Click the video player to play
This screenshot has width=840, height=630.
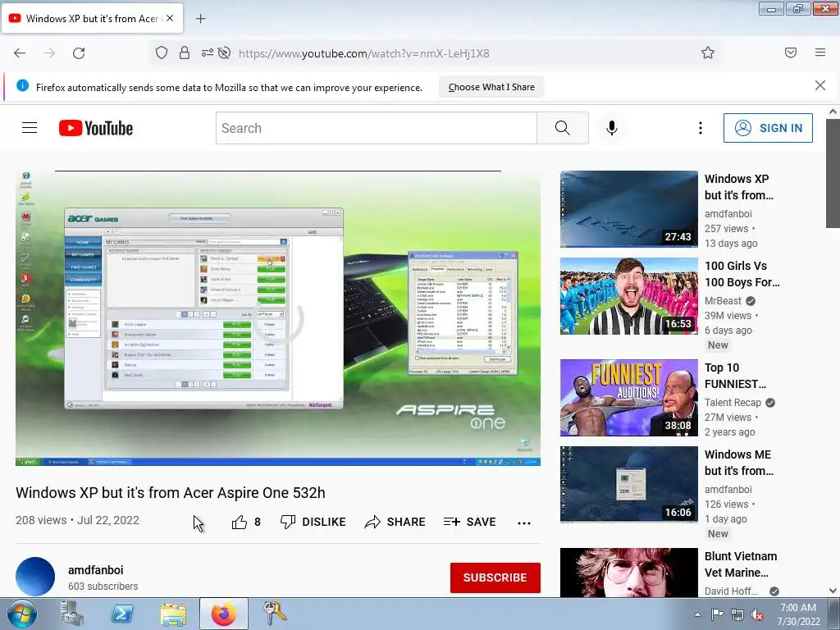(278, 318)
